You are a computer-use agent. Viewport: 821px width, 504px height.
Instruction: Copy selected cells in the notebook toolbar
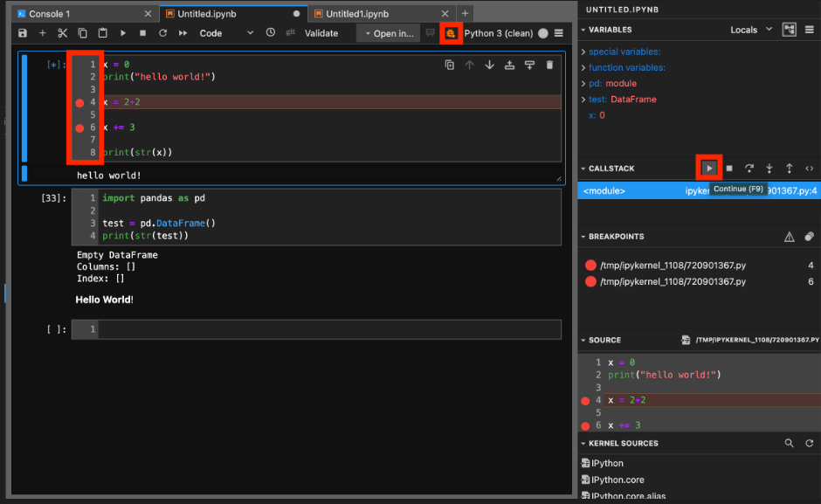[82, 33]
